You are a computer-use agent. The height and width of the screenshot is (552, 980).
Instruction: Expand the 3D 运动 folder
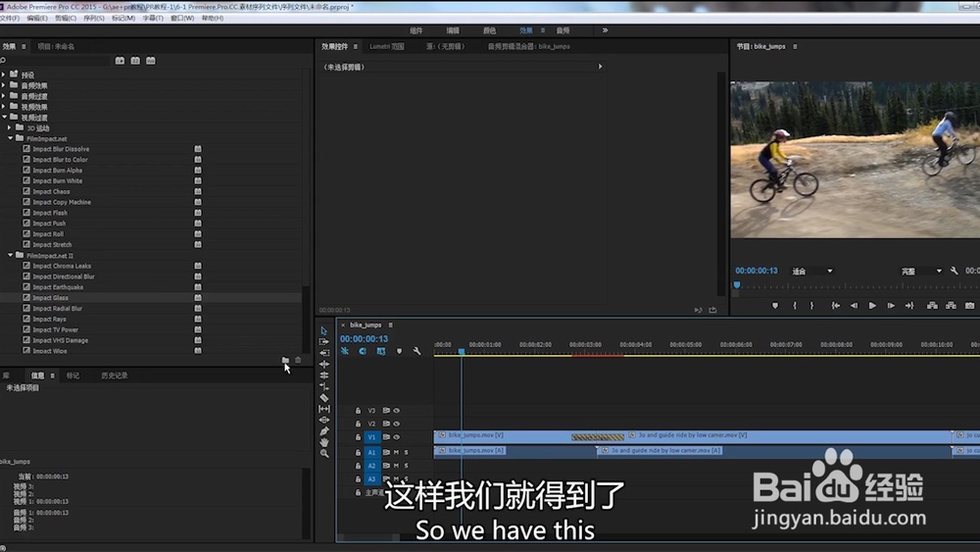(10, 127)
